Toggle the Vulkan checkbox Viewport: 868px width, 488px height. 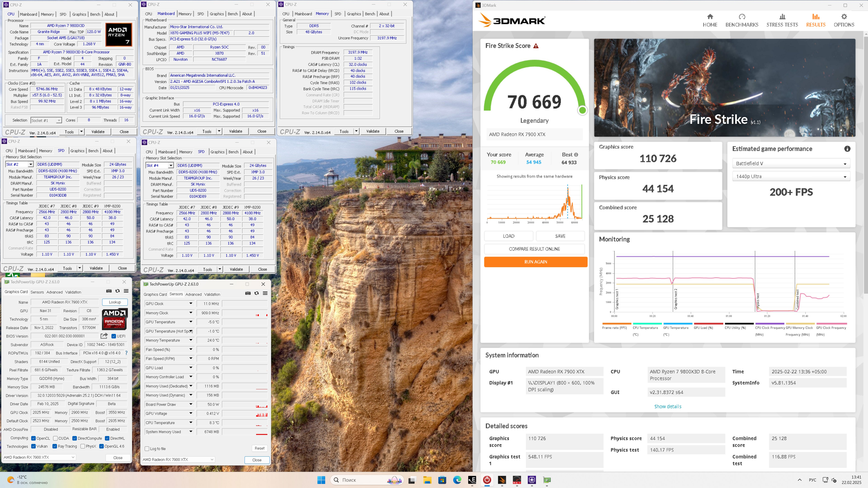[x=33, y=446]
